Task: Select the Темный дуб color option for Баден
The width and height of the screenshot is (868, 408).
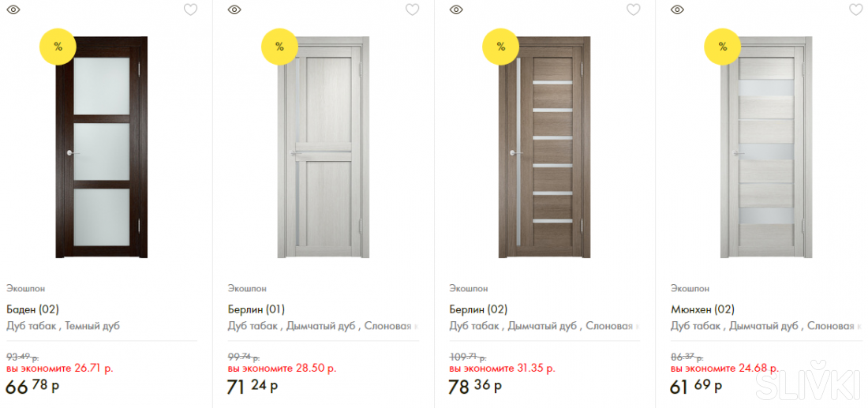Action: coord(92,326)
